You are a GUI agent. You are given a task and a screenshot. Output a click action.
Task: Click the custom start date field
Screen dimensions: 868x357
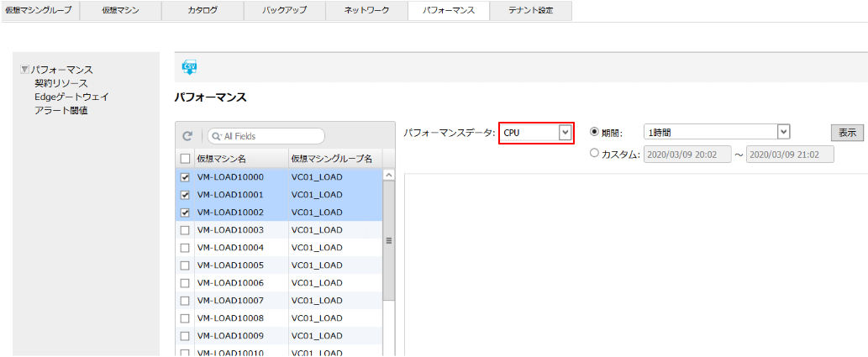687,155
